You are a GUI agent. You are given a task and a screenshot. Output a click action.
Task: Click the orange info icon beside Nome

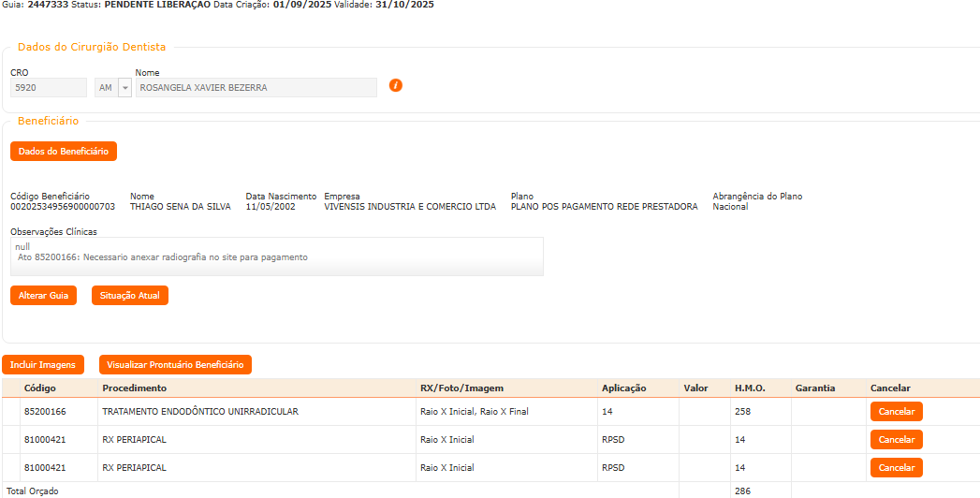click(x=395, y=86)
